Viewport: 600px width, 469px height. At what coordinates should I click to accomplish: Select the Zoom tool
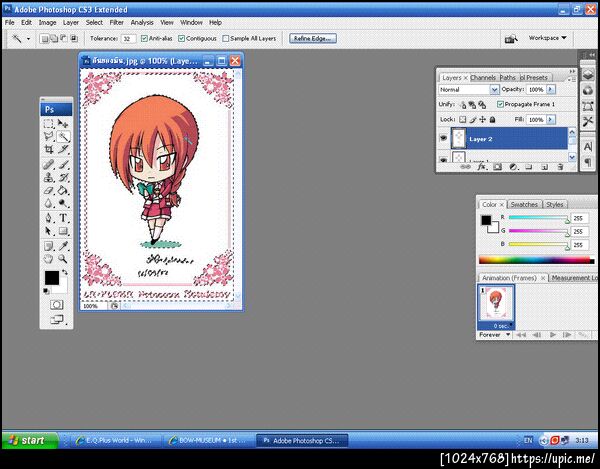63,259
